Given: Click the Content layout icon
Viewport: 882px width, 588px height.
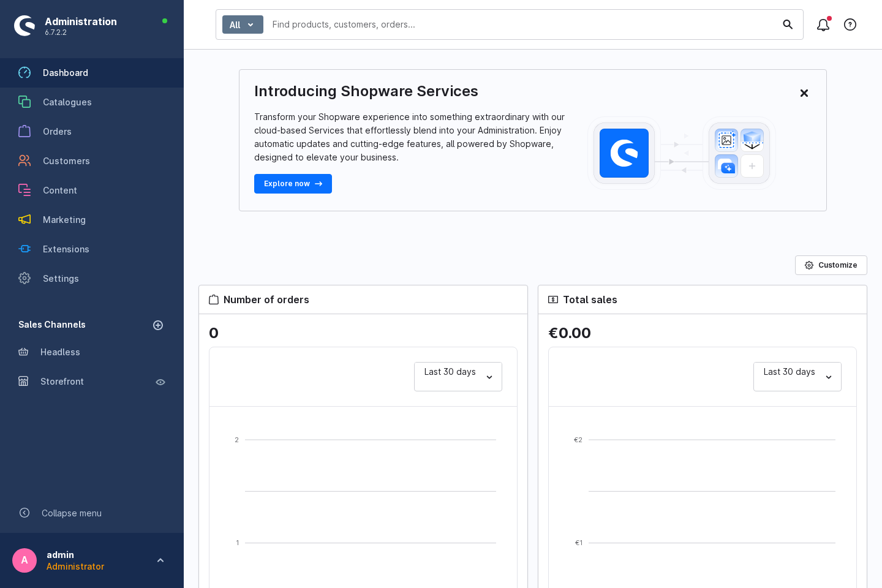Looking at the screenshot, I should [x=24, y=190].
